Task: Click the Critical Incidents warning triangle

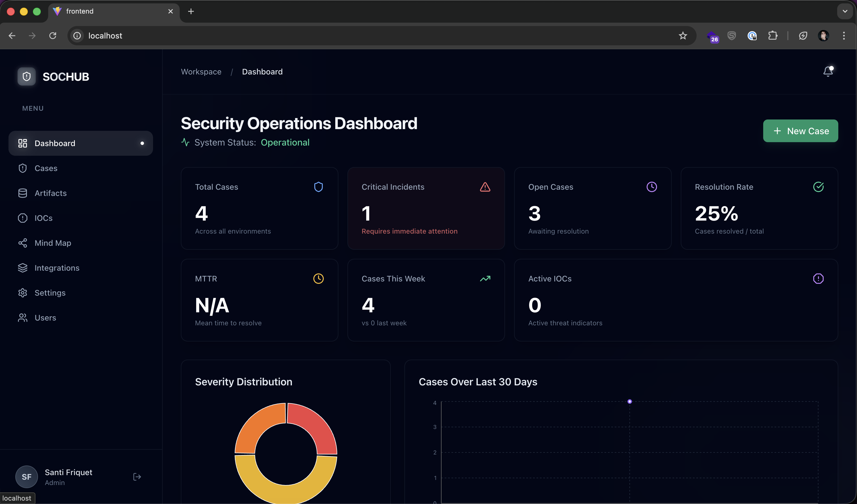Action: [x=485, y=187]
